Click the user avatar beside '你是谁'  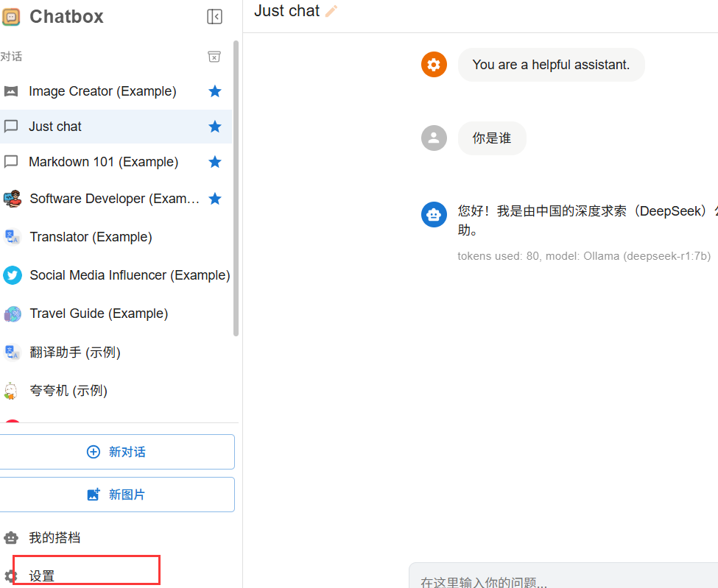[434, 138]
